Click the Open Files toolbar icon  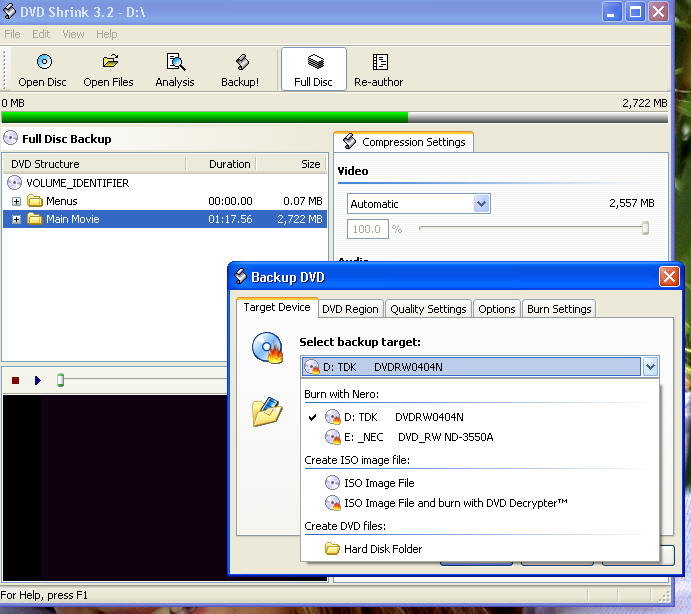pyautogui.click(x=108, y=70)
